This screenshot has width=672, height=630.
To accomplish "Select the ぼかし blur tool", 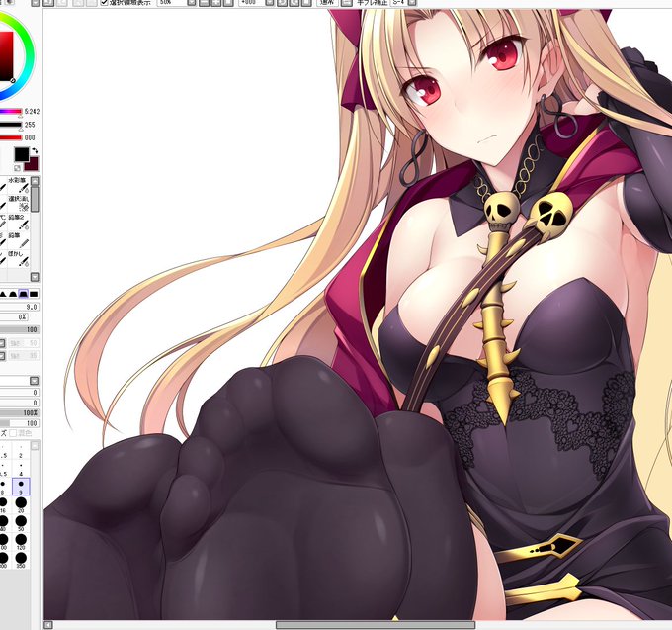I will (x=19, y=258).
